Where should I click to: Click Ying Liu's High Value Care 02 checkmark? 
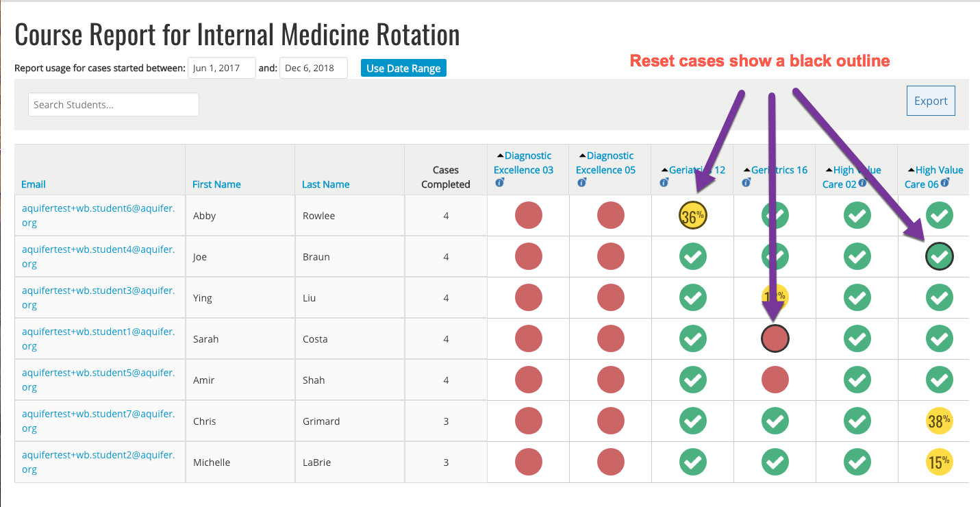[857, 298]
